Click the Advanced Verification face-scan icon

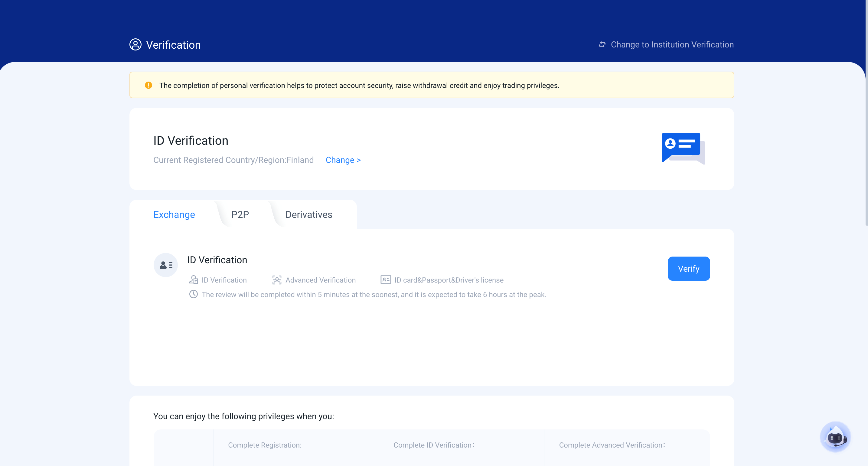pyautogui.click(x=277, y=280)
